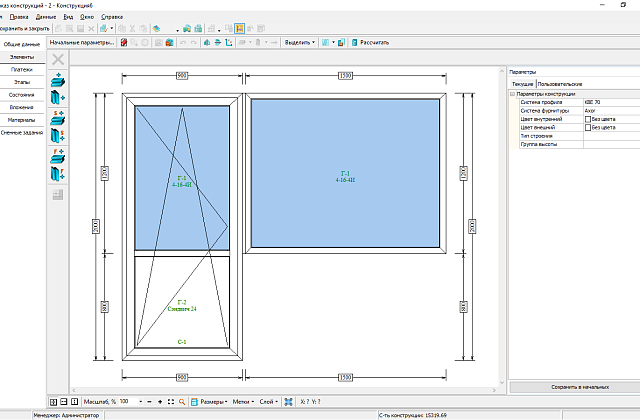This screenshot has height=420, width=640.
Task: Open the Материалы section
Action: (22, 120)
